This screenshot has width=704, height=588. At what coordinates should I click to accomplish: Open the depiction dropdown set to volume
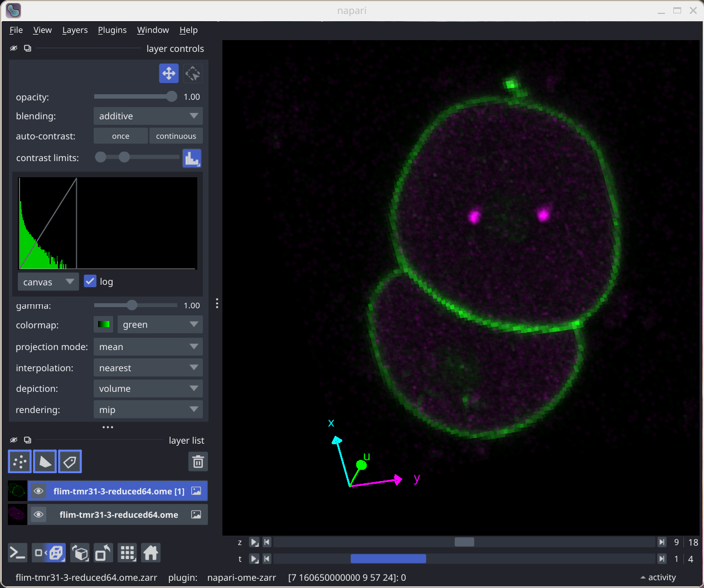(148, 388)
